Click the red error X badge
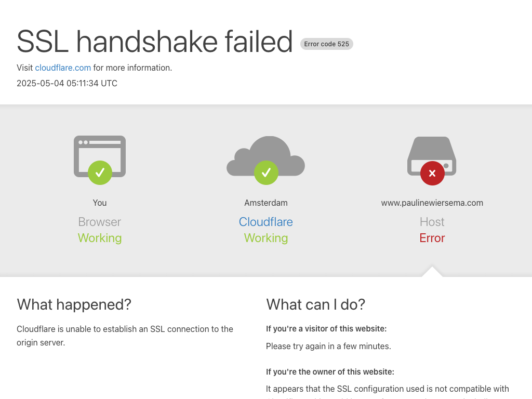 pos(432,173)
